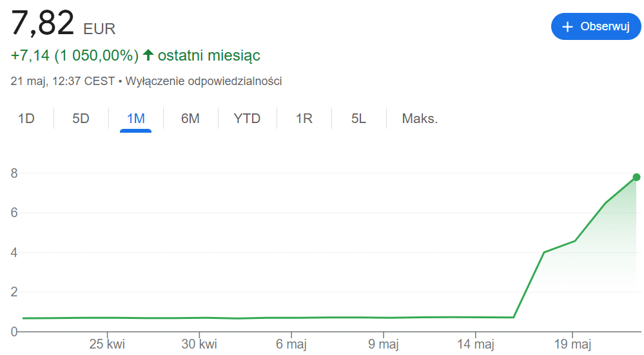Image resolution: width=644 pixels, height=355 pixels.
Task: Select the 1M time range tab
Action: pyautogui.click(x=135, y=119)
